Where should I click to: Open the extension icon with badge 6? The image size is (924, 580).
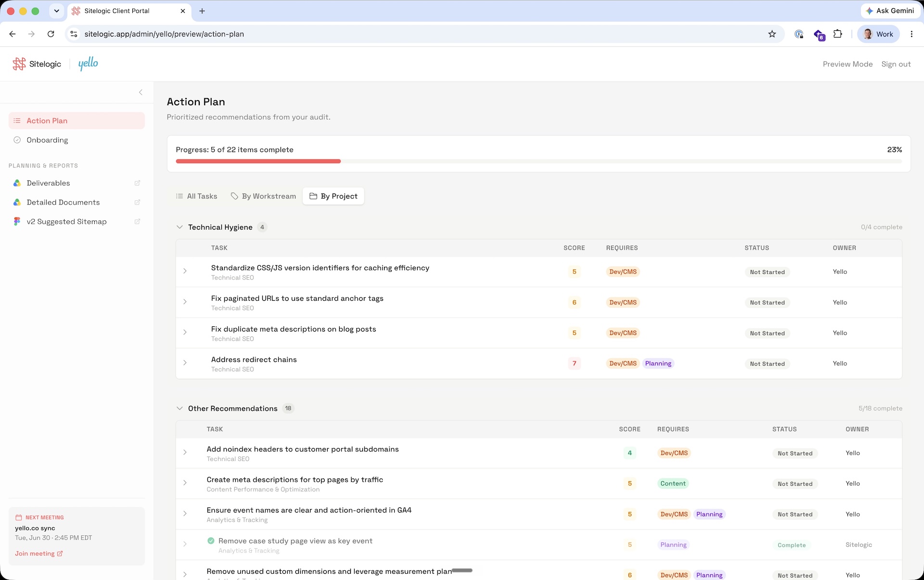tap(819, 35)
